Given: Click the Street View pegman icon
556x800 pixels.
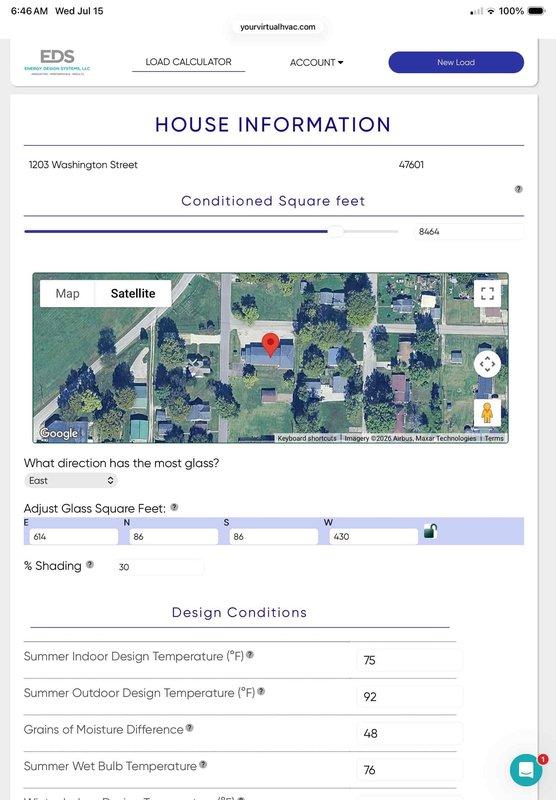Looking at the screenshot, I should point(487,413).
